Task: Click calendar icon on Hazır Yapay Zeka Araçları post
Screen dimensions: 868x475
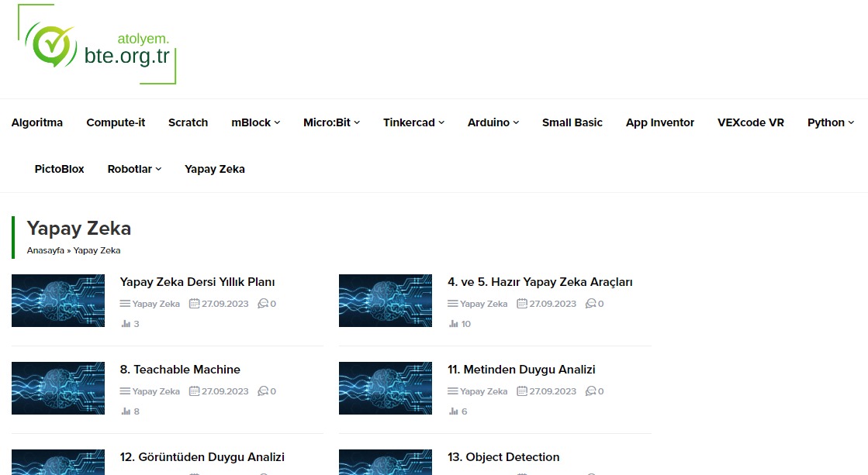Action: [522, 303]
